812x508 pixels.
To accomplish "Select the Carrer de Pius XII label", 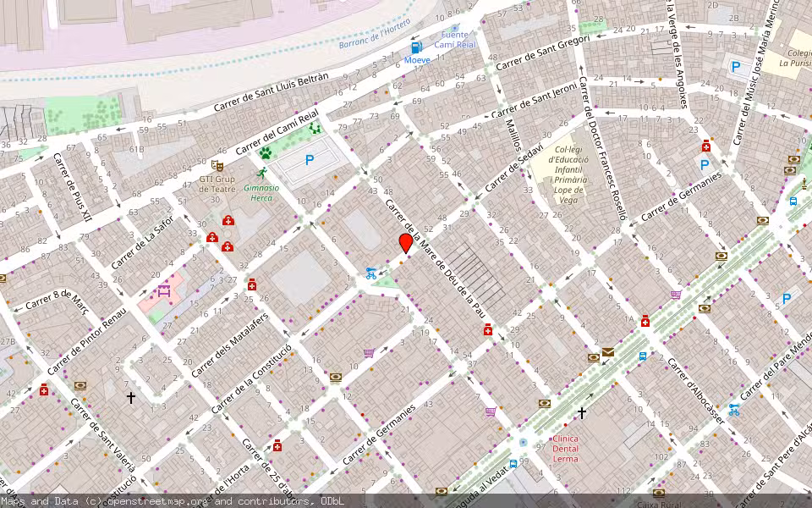I will tap(73, 187).
